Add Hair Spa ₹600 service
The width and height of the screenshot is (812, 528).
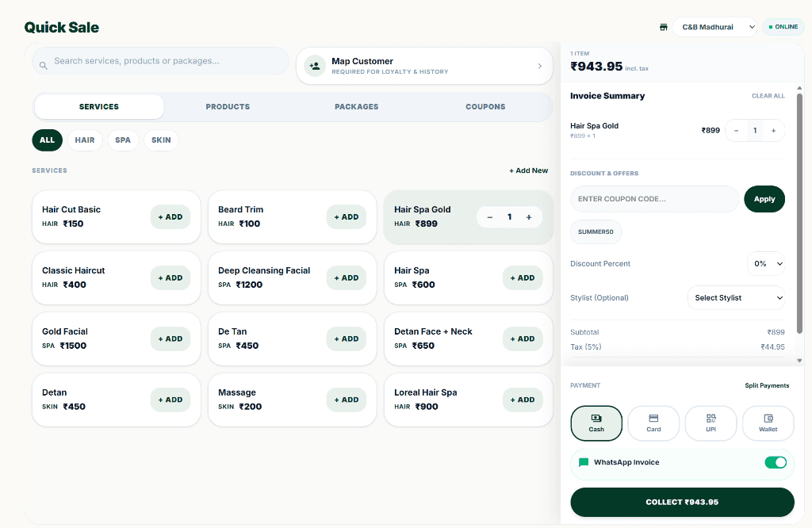coord(523,278)
